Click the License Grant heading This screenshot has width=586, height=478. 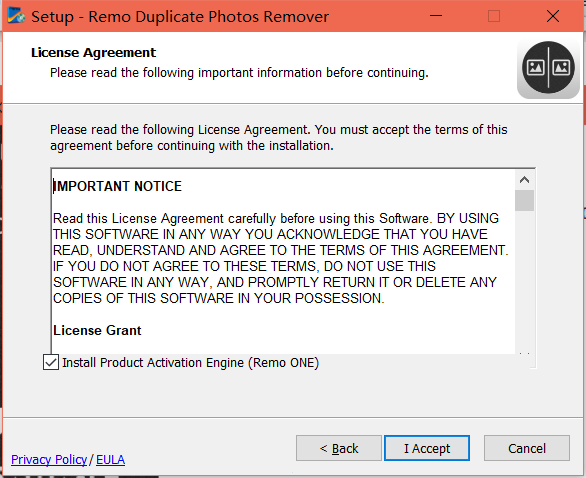[97, 330]
